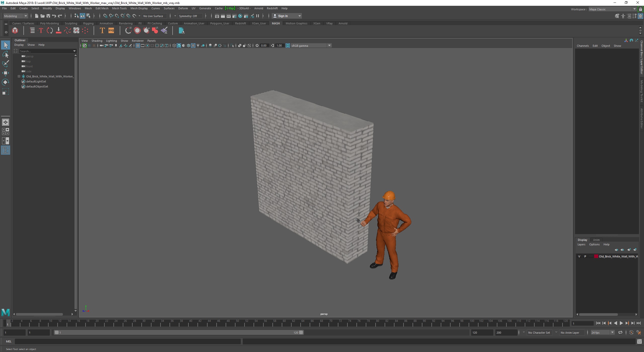Open the Modeling menu set dropdown

point(16,16)
